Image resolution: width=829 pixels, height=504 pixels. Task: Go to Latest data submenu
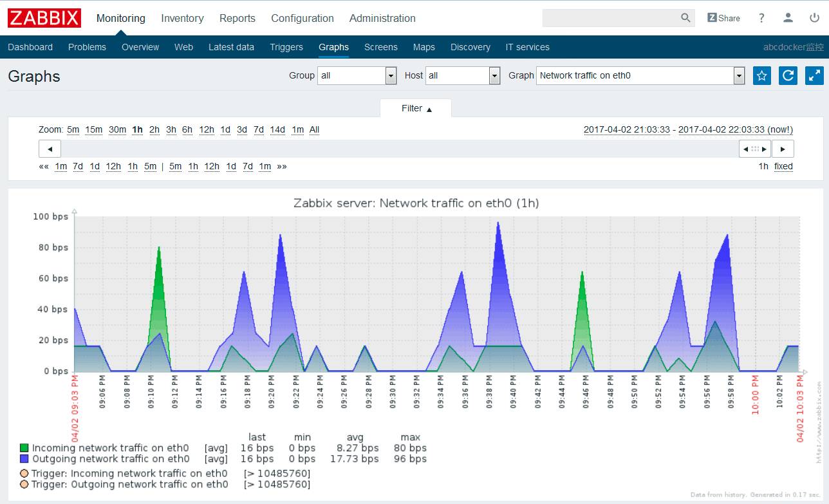pos(231,47)
